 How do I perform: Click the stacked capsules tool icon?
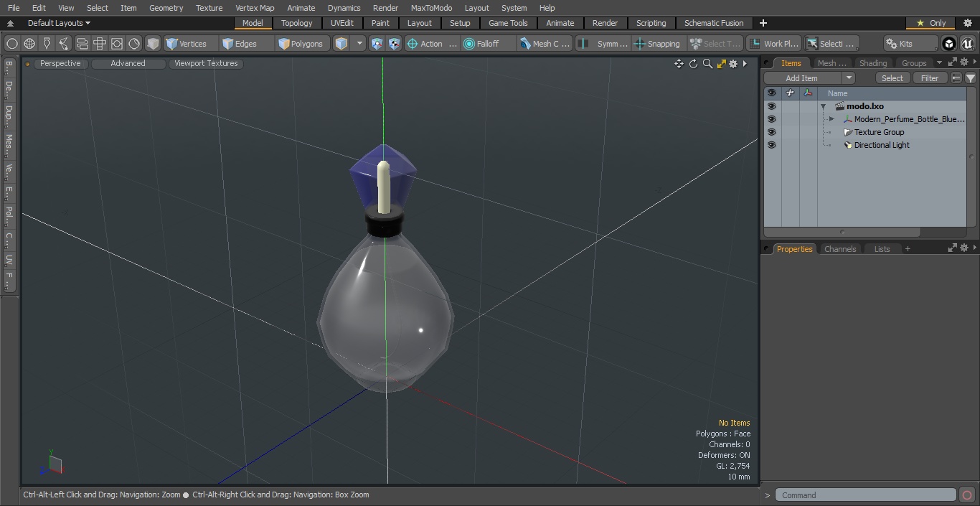click(x=82, y=44)
